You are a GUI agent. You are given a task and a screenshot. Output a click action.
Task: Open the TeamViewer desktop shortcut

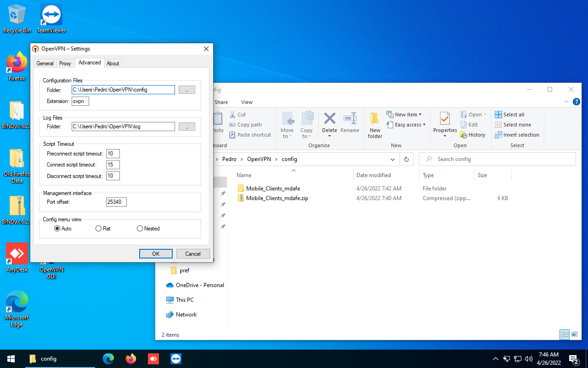tap(51, 18)
